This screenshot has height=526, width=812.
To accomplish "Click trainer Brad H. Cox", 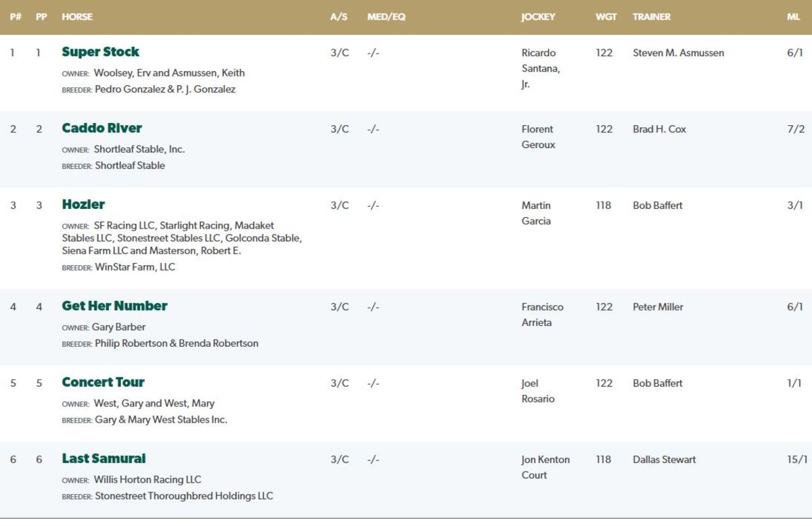I will point(659,129).
